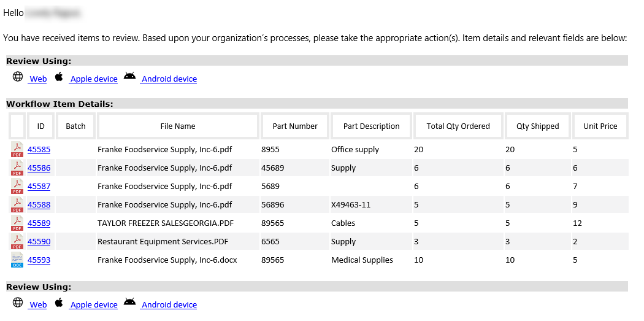Open the bottom Android device link
Screen dimensions: 644x321
pos(169,305)
